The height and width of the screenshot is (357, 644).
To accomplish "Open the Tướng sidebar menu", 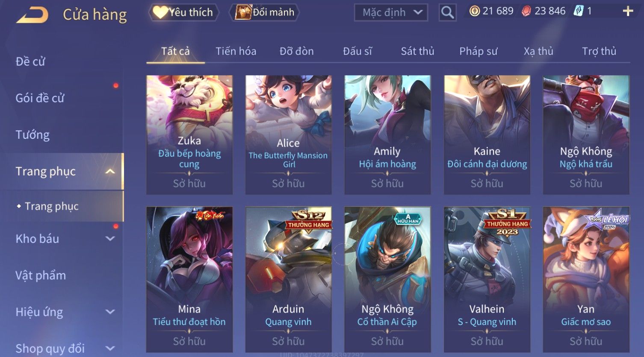I will click(32, 135).
